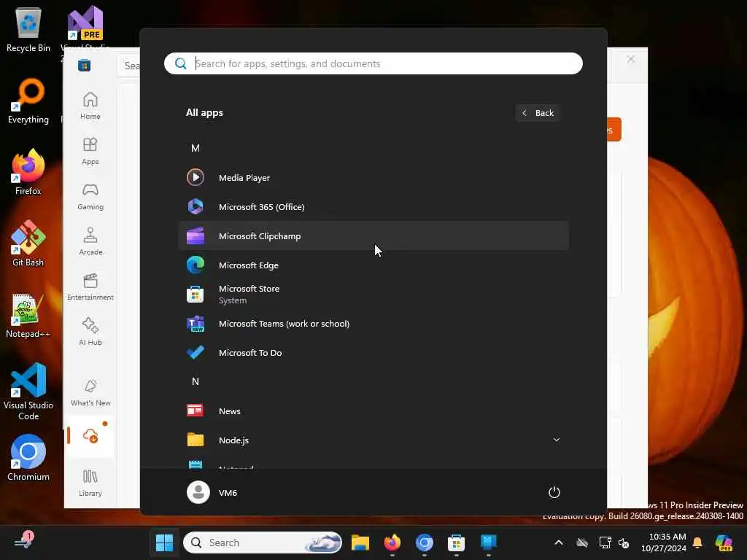This screenshot has height=560, width=747.
Task: Click the OneDrive cloud tray icon
Action: coord(581,542)
